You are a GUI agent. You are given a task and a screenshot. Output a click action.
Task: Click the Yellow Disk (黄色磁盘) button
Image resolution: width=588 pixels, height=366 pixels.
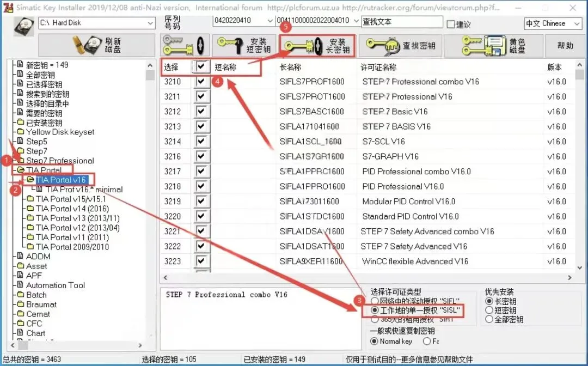pos(493,46)
